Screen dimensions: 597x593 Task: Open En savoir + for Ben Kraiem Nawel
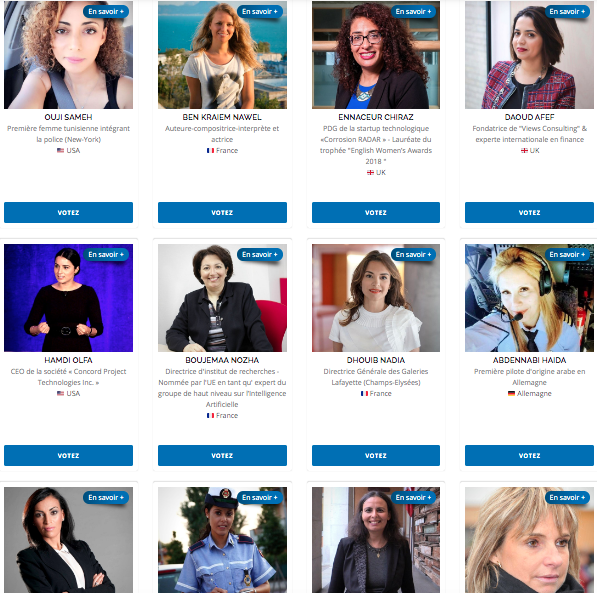tap(260, 12)
